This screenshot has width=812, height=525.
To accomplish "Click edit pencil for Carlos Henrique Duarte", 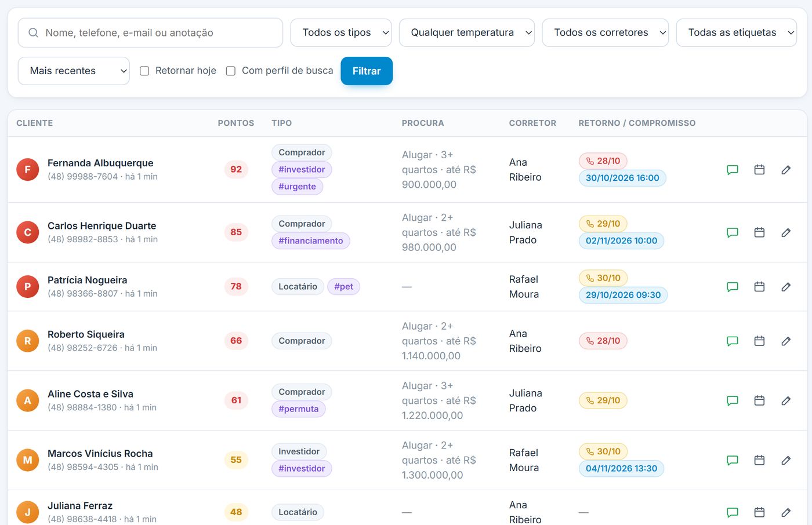I will click(x=786, y=232).
